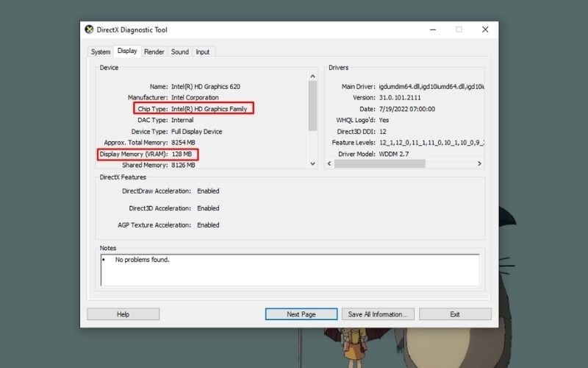This screenshot has height=368, width=588.
Task: Minimize the DirectX Diagnostic Tool window
Action: (x=433, y=29)
